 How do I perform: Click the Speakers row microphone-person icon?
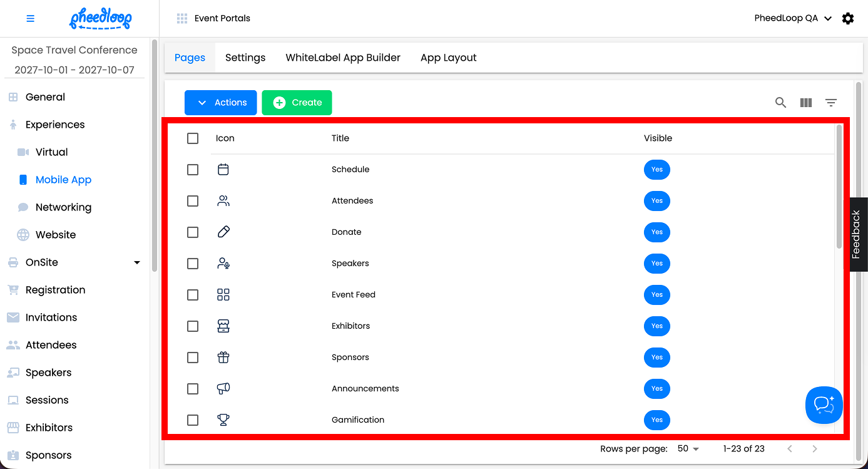223,263
